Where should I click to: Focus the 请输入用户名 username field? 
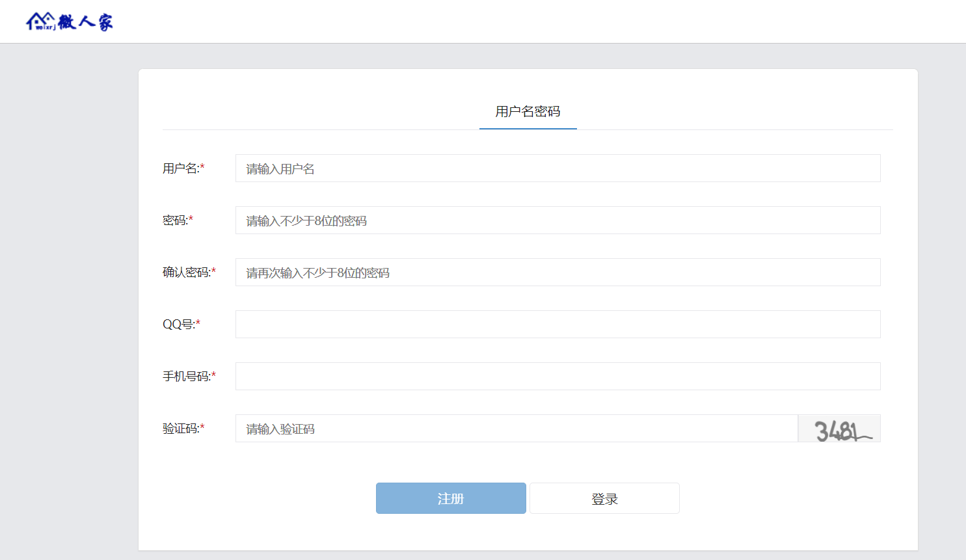(x=557, y=168)
